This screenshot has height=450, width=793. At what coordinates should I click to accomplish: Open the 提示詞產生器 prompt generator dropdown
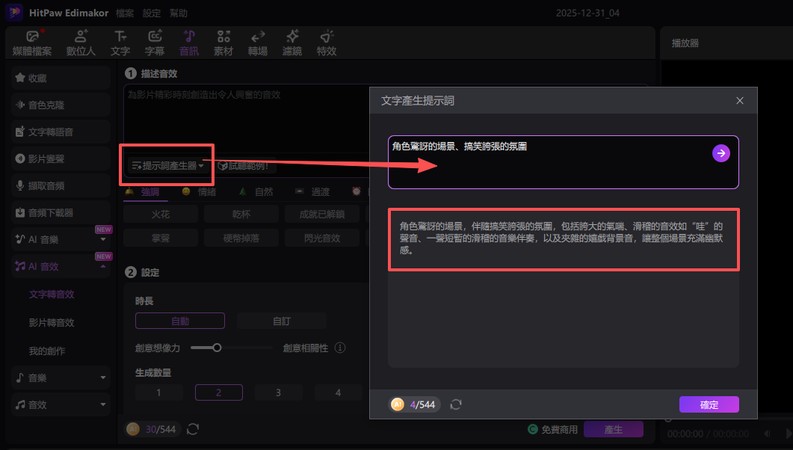point(167,166)
